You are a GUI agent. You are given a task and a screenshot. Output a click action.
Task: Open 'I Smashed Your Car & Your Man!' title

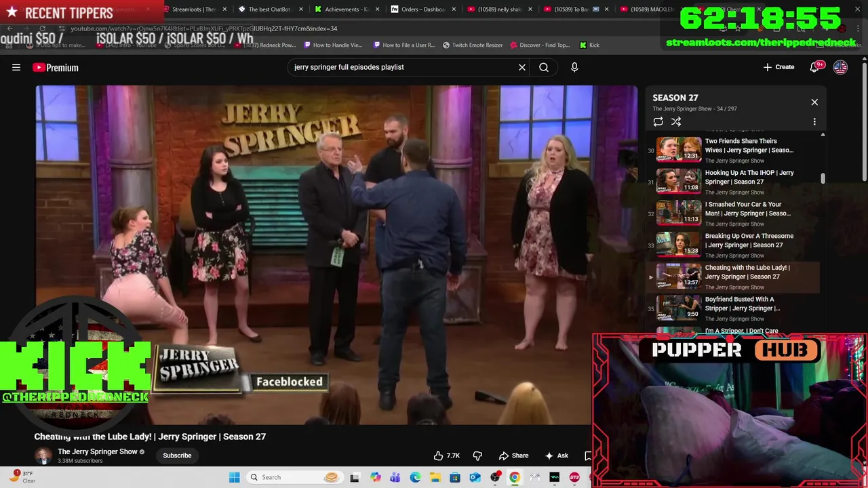748,209
